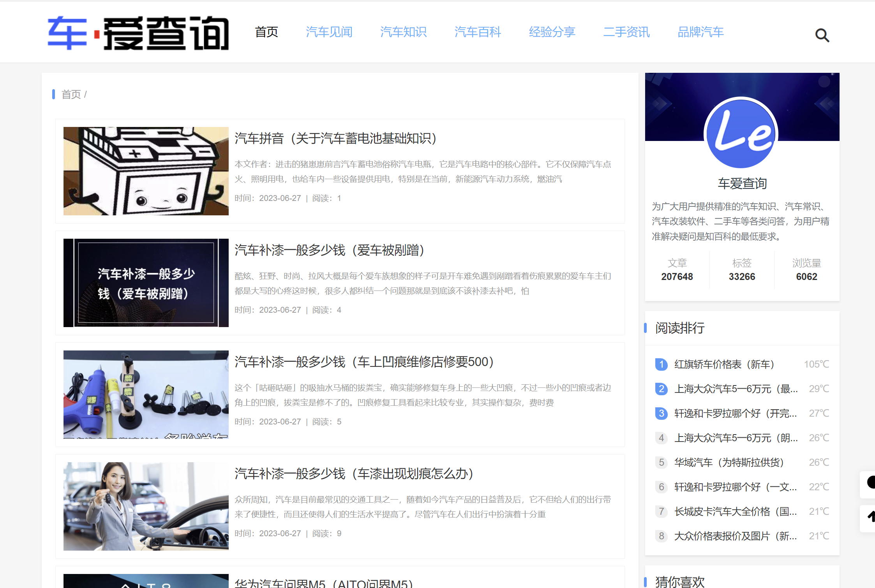Open ranked item 华域汽车（为特斯拉供货）
The image size is (875, 588).
pos(729,462)
